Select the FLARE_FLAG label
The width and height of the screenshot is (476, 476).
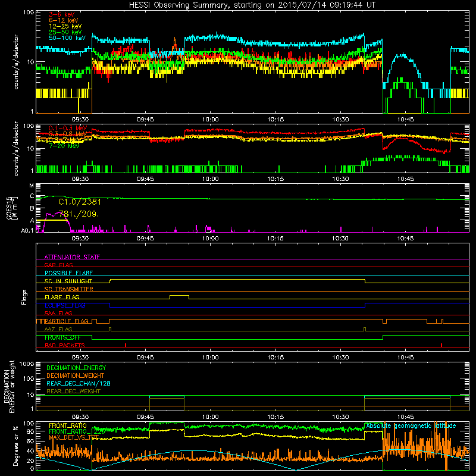(x=62, y=297)
